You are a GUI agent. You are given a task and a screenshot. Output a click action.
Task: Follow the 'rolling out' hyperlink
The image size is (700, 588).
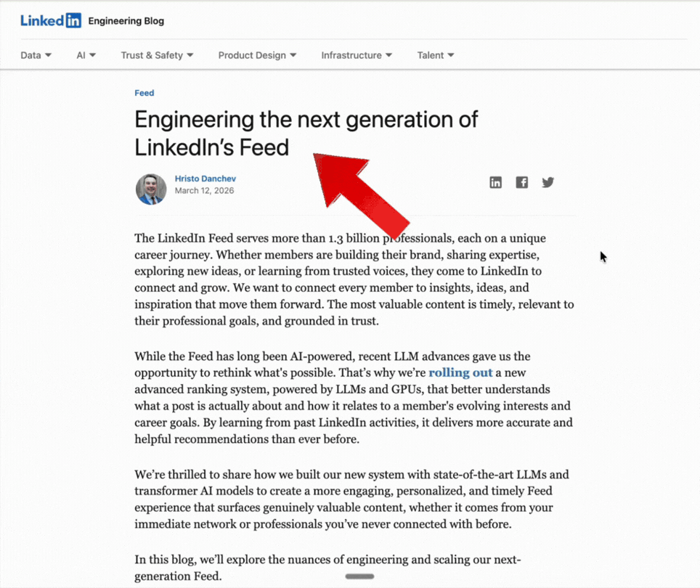460,372
